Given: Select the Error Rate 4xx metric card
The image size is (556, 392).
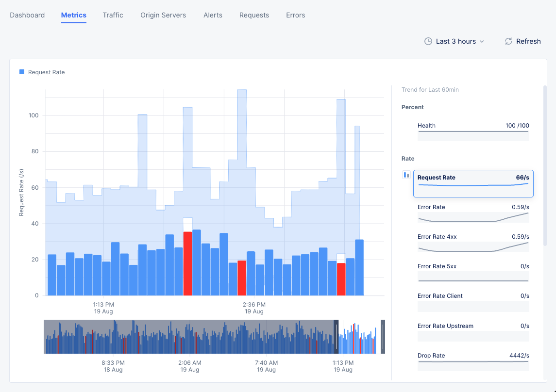Looking at the screenshot, I should tap(473, 243).
